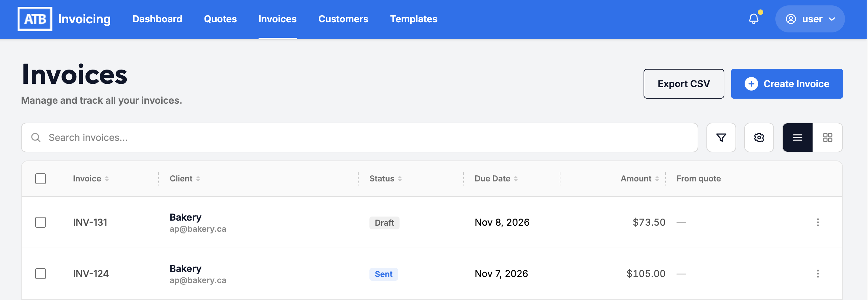Select all invoices checkbox in header
The image size is (868, 300).
point(41,179)
